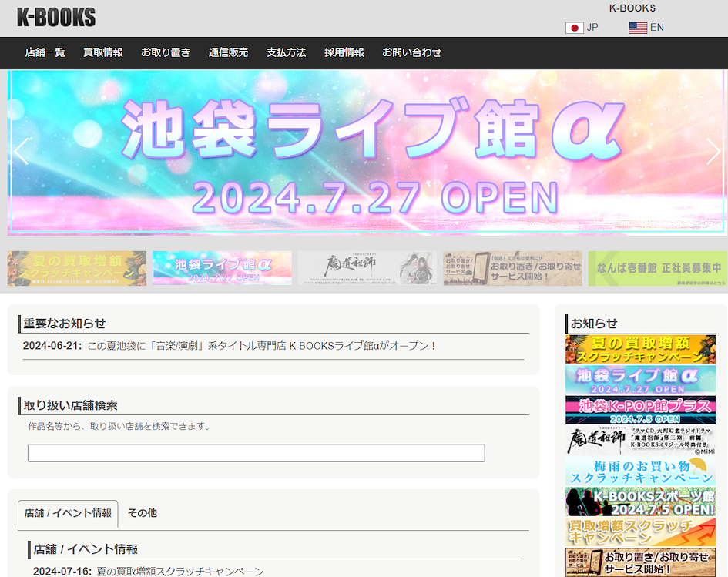Open sidebar 梅雨のお買い物 banner

pyautogui.click(x=640, y=471)
